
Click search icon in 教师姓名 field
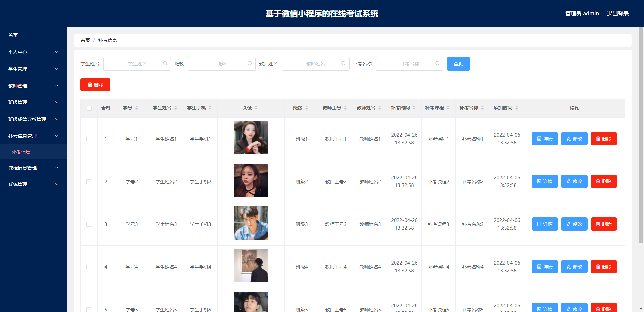tap(343, 63)
